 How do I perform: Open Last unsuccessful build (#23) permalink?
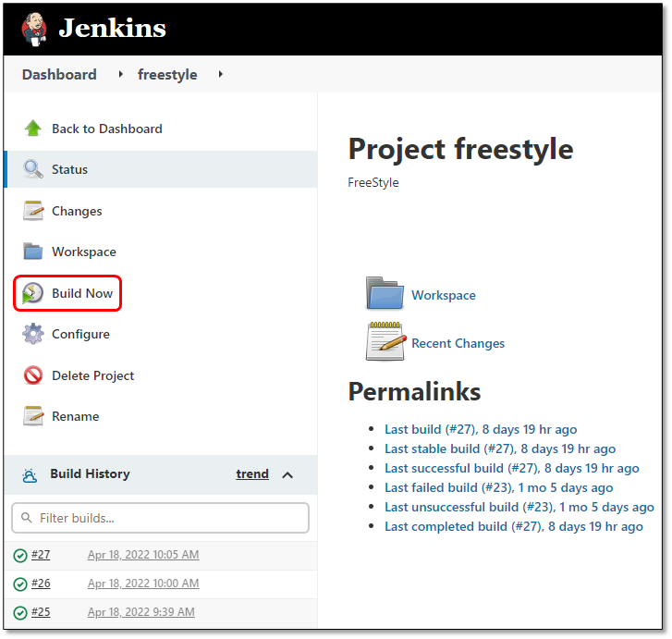click(x=519, y=507)
